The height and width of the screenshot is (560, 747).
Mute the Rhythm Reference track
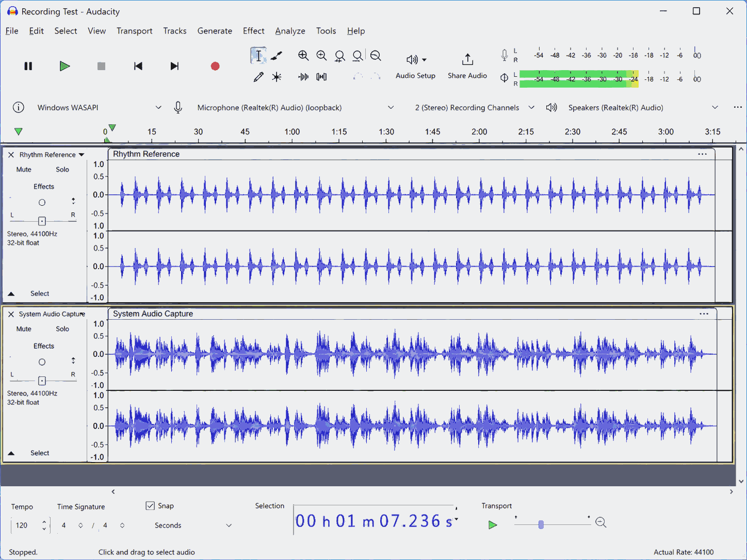coord(24,169)
